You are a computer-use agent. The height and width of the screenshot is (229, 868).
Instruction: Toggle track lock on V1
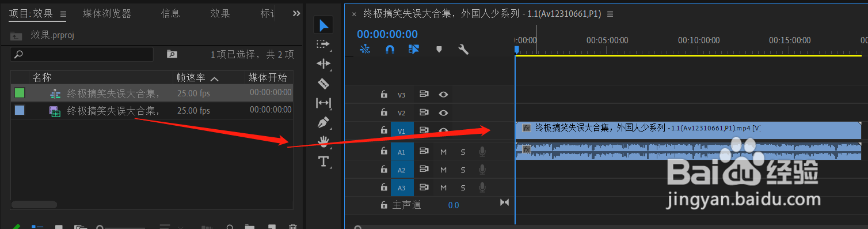384,131
